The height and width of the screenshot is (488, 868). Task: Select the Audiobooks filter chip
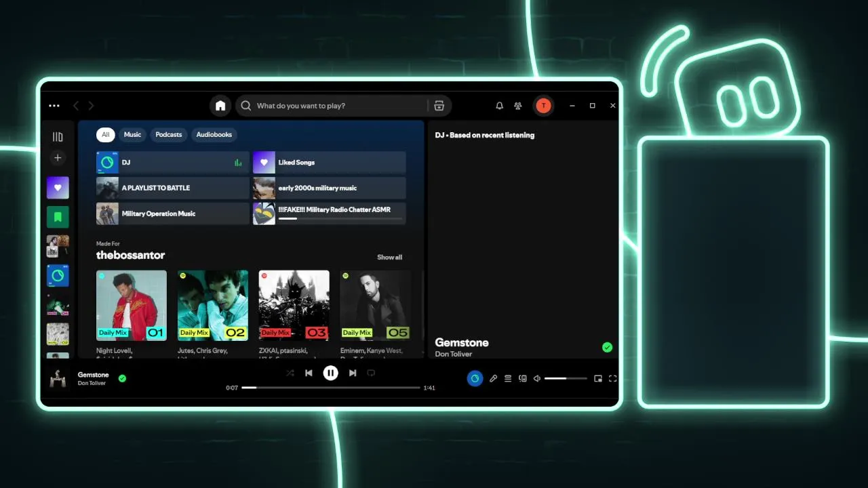[x=214, y=135]
